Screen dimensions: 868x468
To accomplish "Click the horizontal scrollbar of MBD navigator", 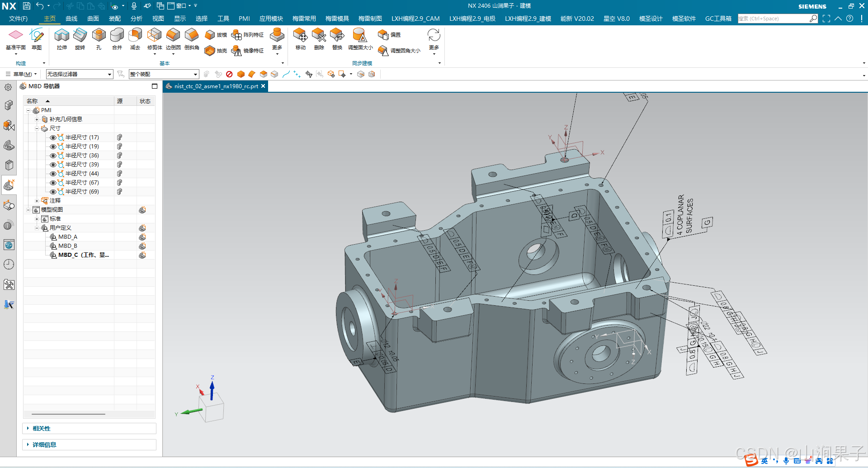I will tap(68, 414).
